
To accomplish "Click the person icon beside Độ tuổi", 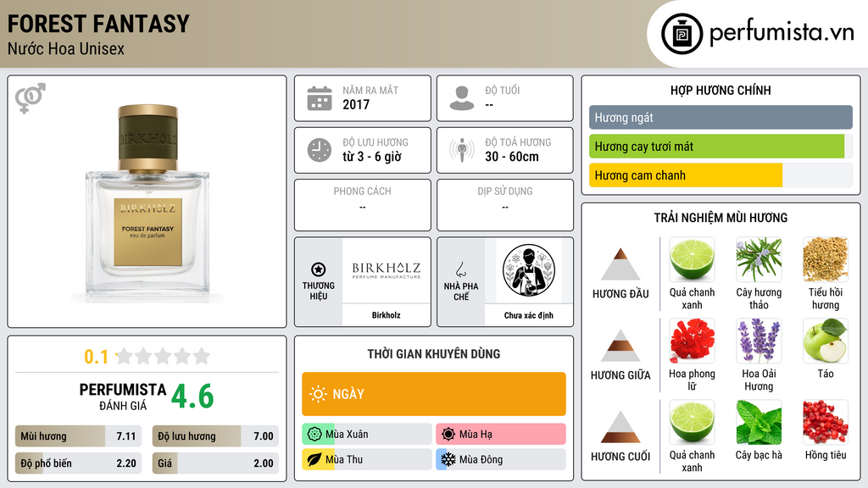I will pyautogui.click(x=462, y=98).
